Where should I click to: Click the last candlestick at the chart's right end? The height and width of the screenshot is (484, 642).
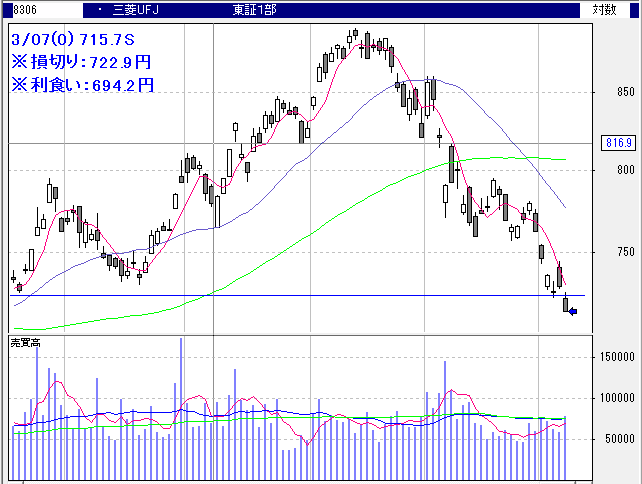[566, 304]
